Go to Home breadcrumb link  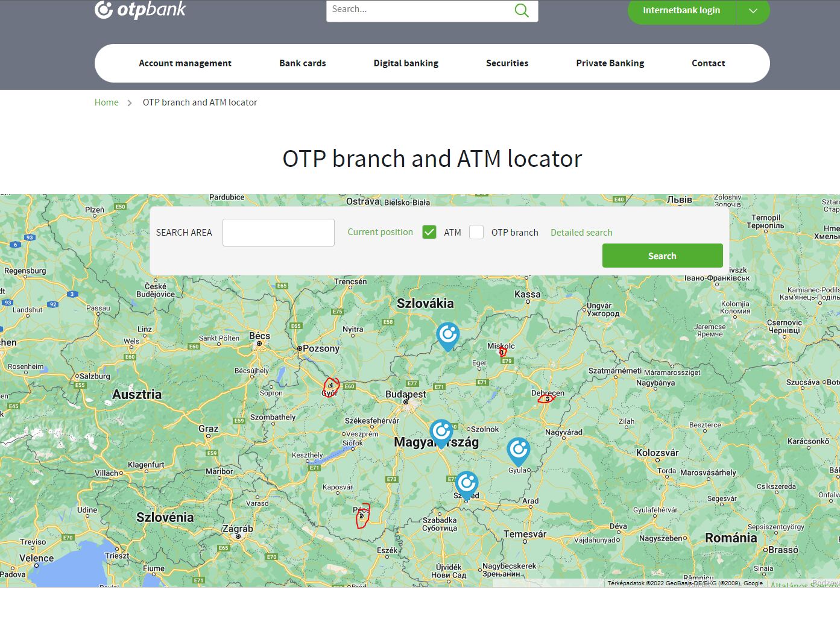point(107,102)
